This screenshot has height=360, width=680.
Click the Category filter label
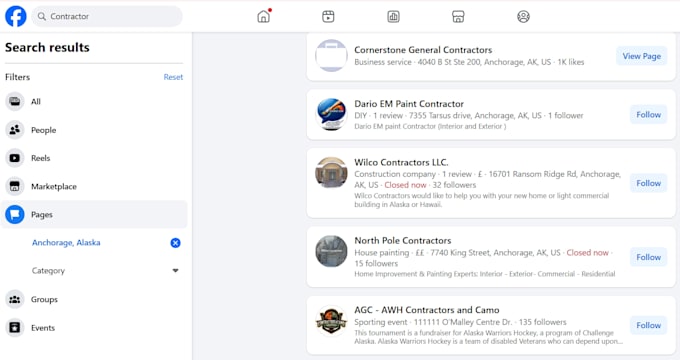[x=48, y=271]
